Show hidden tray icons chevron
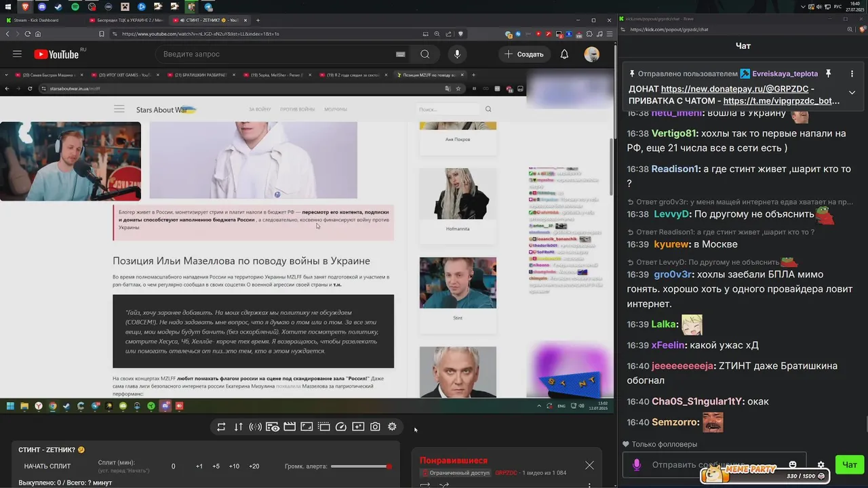Image resolution: width=868 pixels, height=488 pixels. pyautogui.click(x=804, y=6)
